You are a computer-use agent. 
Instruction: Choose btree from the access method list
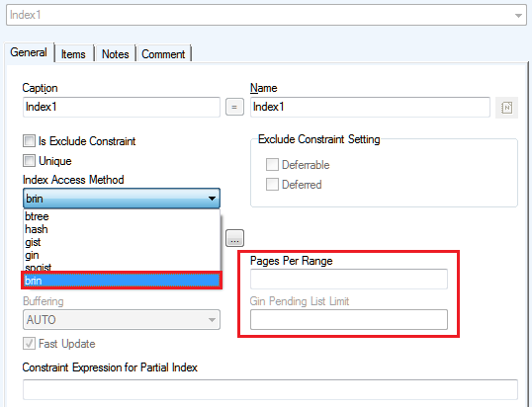(122, 216)
